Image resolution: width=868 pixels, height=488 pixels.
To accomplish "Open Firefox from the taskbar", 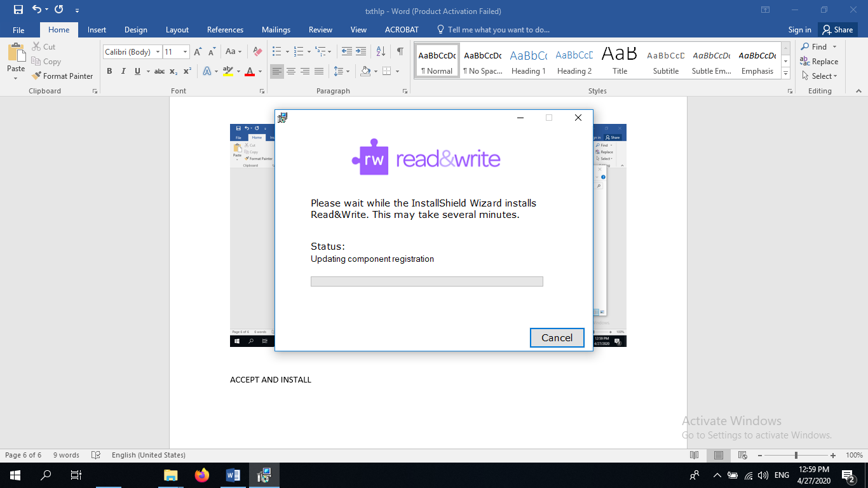I will point(202,475).
